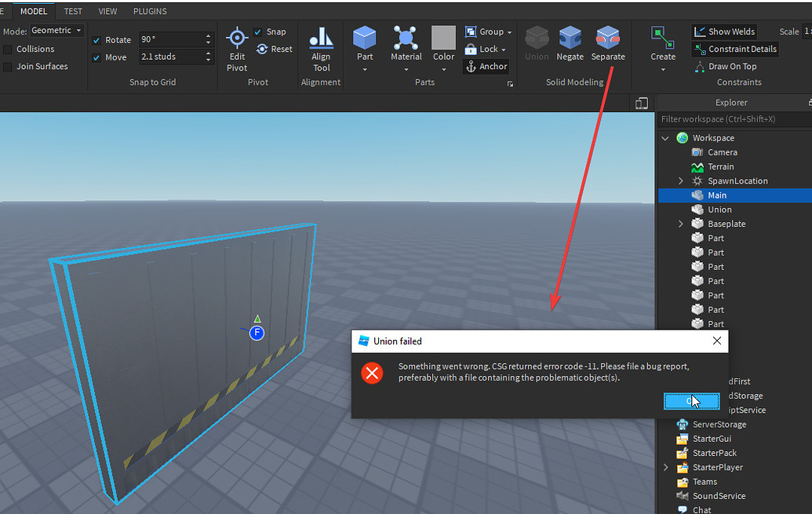Click the viewport device emulator icon
Viewport: 812px width, 514px height.
642,104
